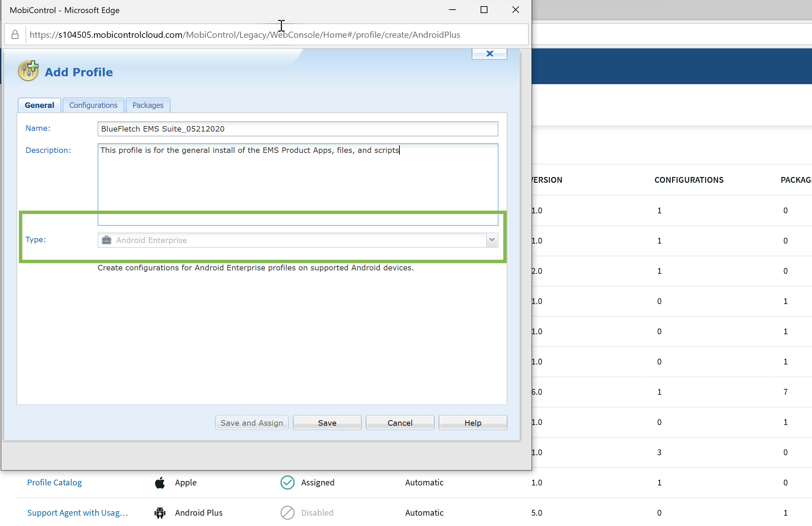The image size is (812, 526).
Task: Click the CONFIGURATIONS column header
Action: [689, 180]
